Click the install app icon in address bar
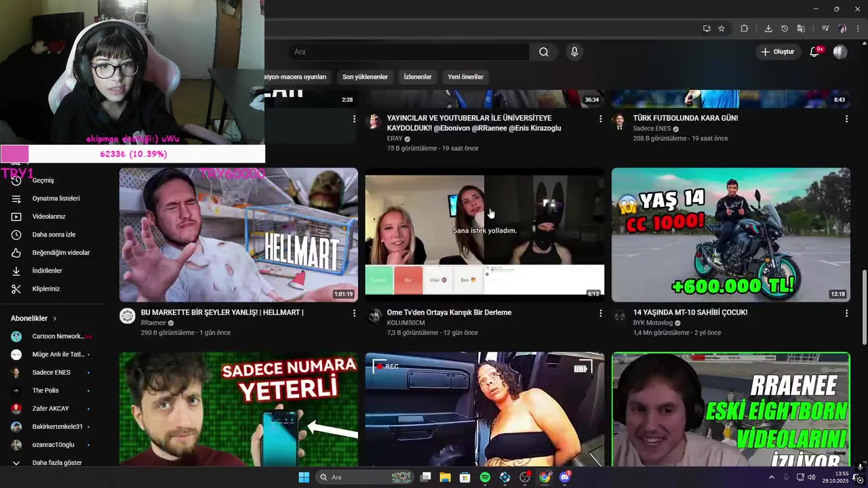This screenshot has width=868, height=488. tap(707, 28)
